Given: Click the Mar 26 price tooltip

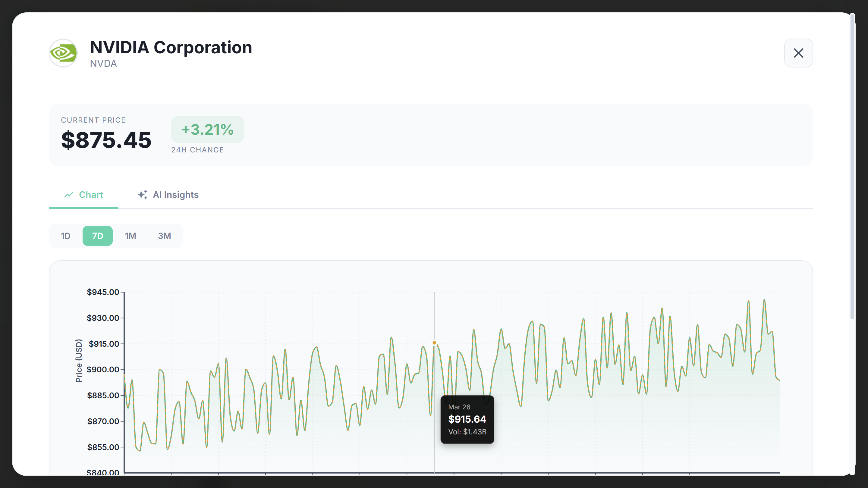Looking at the screenshot, I should click(x=467, y=419).
